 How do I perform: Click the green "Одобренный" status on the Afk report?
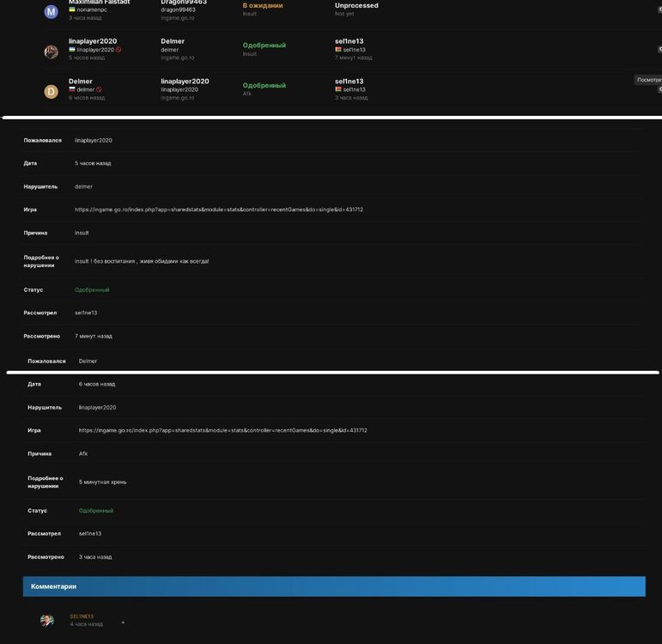coord(264,85)
